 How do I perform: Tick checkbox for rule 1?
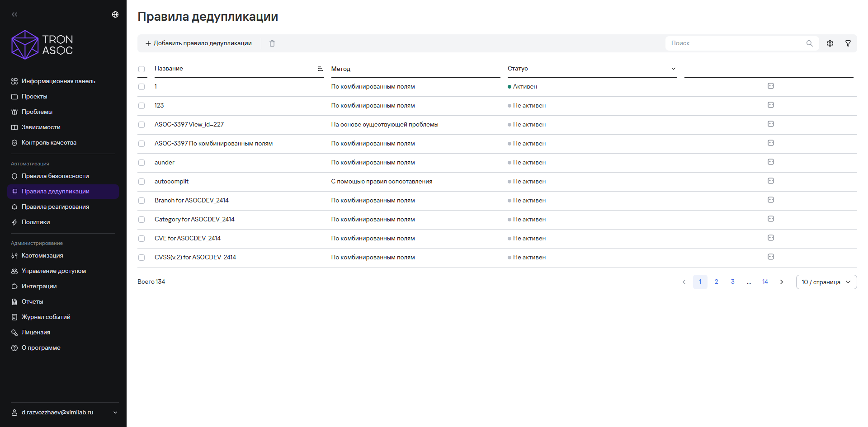tap(142, 87)
